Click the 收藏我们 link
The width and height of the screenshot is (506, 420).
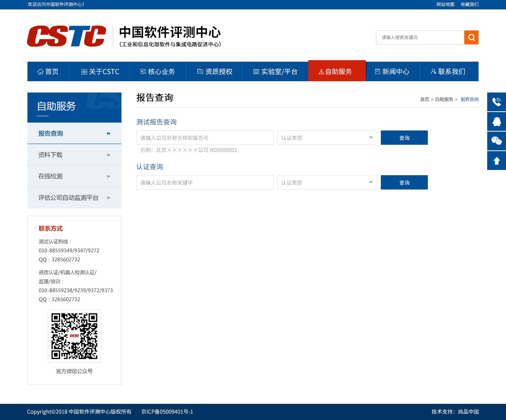(470, 5)
